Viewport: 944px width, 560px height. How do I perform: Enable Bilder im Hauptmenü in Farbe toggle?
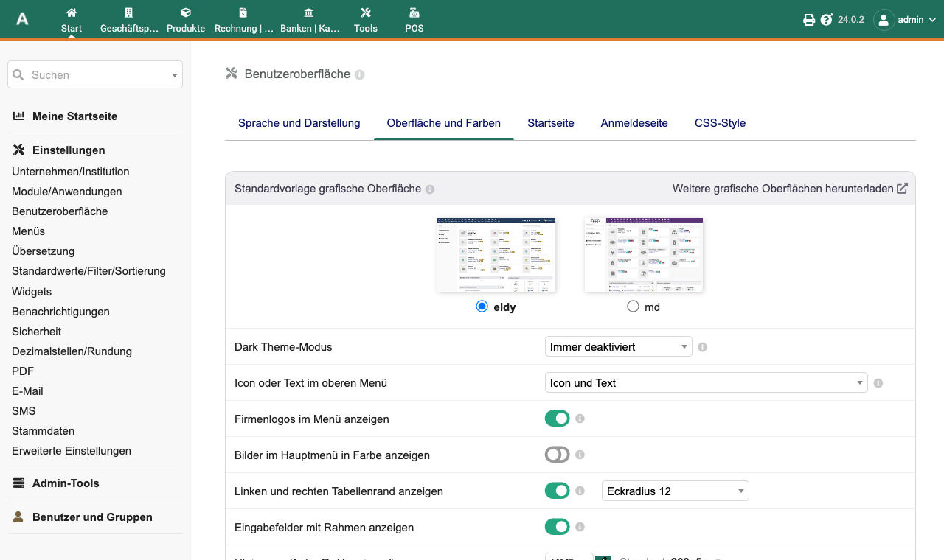click(x=558, y=455)
